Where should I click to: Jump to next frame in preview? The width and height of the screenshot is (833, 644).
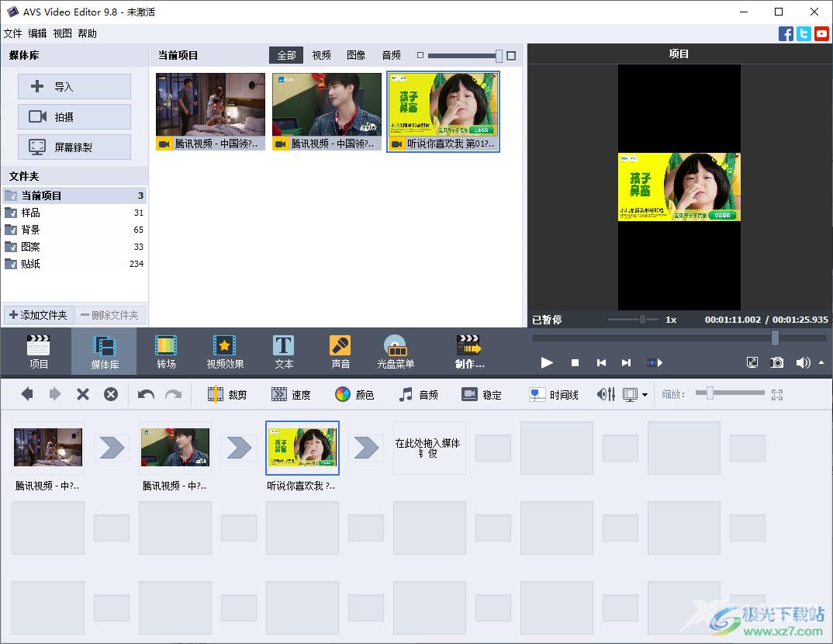tap(627, 362)
